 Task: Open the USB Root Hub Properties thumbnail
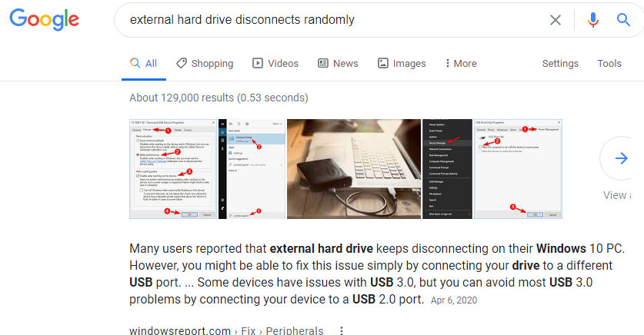point(518,169)
